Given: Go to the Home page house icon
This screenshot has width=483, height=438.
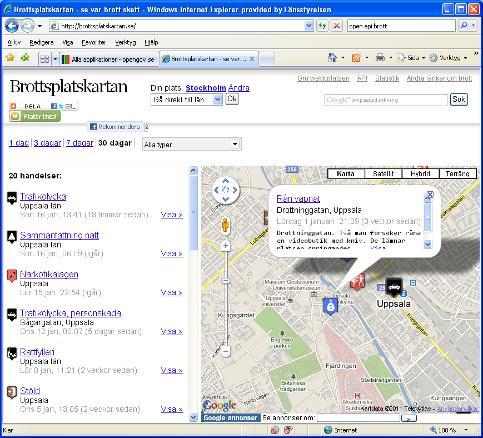Looking at the screenshot, I should click(332, 58).
